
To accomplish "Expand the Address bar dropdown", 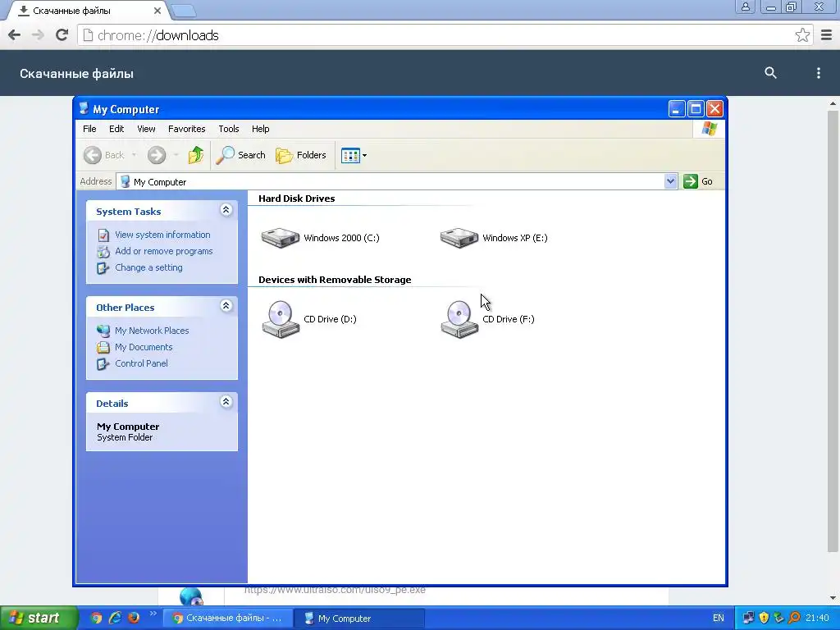I will [x=670, y=181].
